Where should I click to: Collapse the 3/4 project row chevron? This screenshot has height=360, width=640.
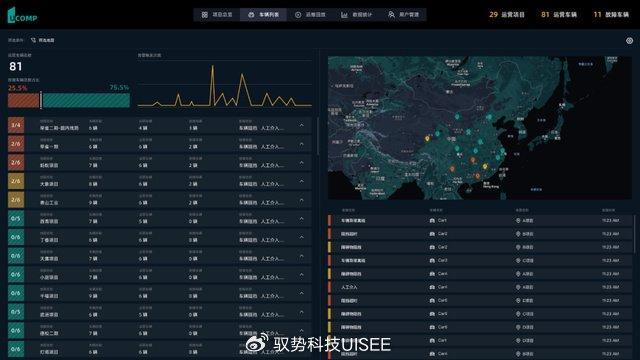(x=302, y=125)
